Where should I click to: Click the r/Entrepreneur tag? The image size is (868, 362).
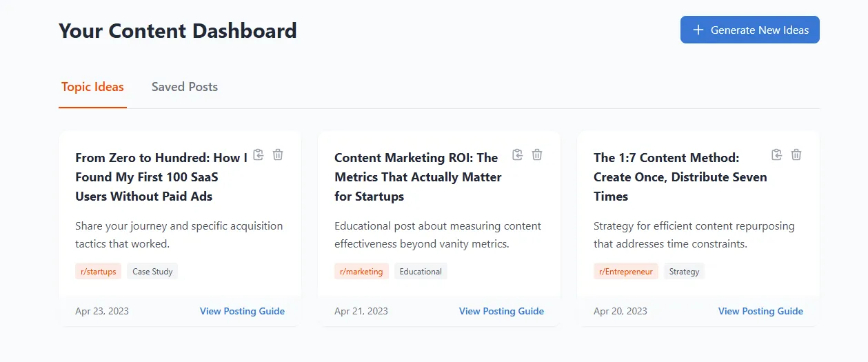coord(626,271)
